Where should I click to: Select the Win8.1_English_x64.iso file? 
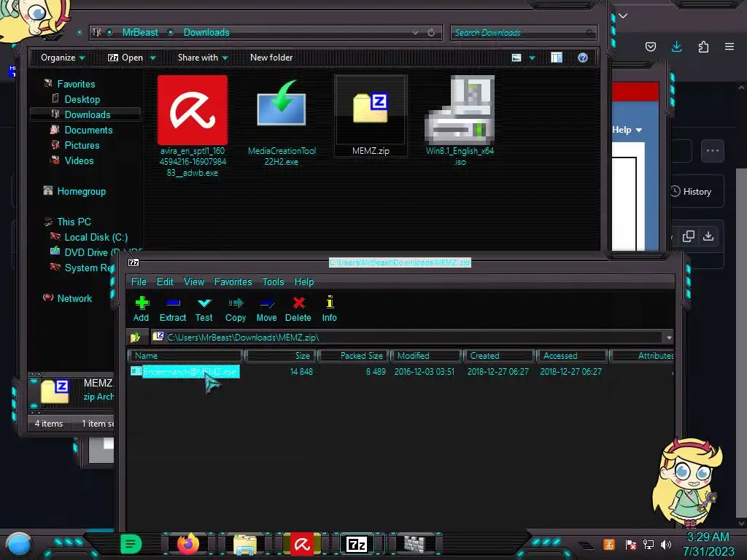pos(460,121)
